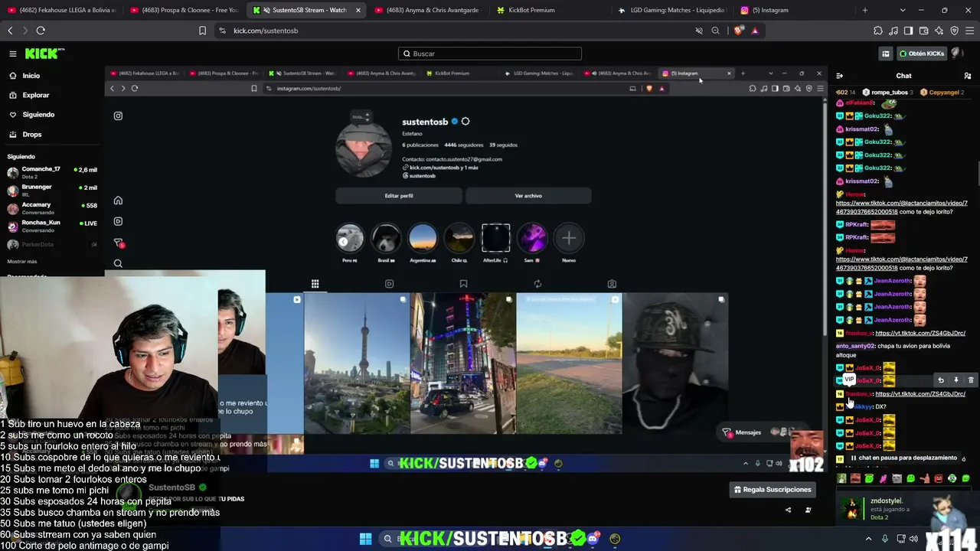Switch to Fekahouse LLEGA a Bolivia tab

point(61,10)
